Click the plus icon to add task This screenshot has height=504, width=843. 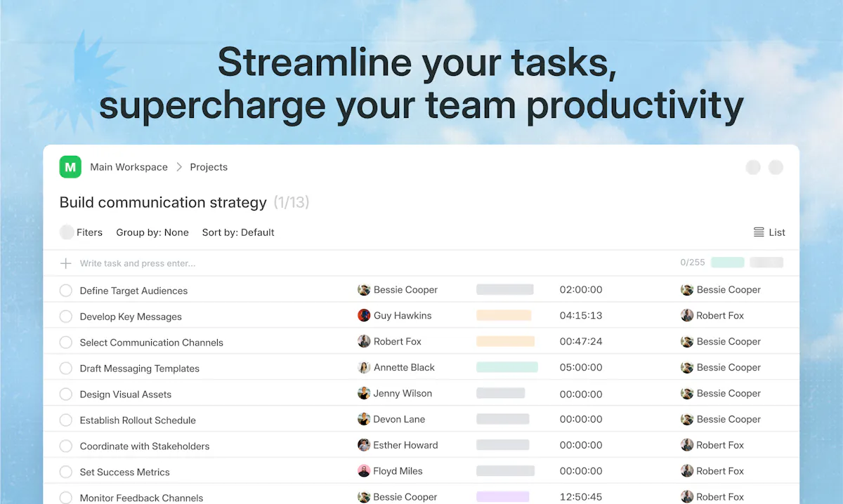(x=66, y=263)
